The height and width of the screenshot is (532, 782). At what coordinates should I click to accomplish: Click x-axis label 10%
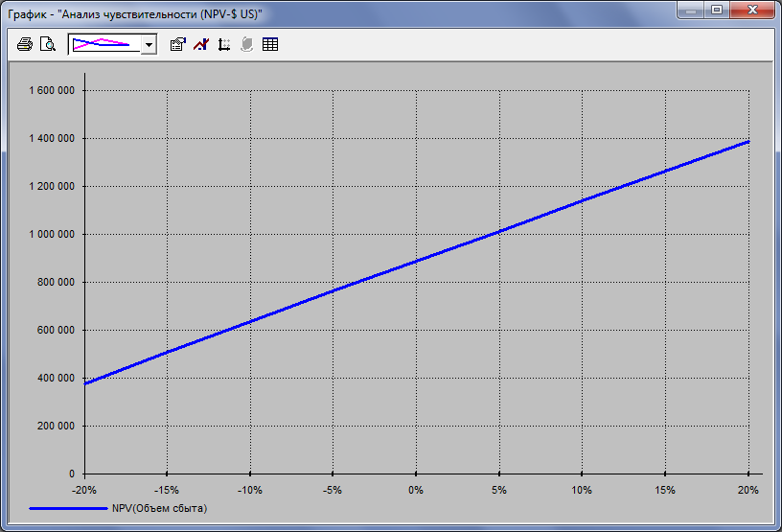582,490
